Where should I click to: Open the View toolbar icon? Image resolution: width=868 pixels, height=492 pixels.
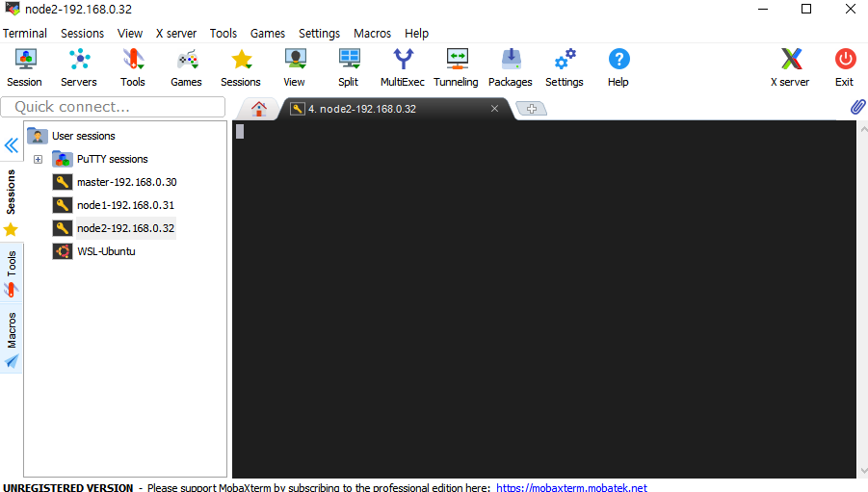click(296, 60)
